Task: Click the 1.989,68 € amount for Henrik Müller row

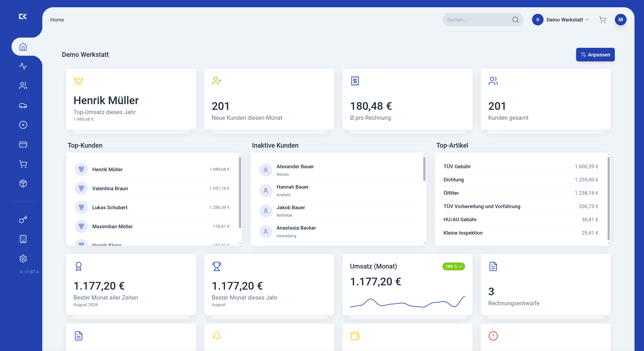Action: point(219,169)
